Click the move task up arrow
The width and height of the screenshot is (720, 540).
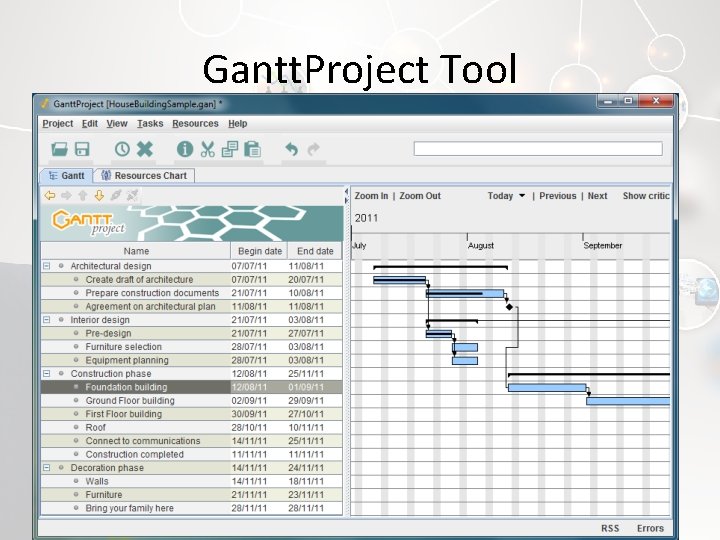pos(83,196)
